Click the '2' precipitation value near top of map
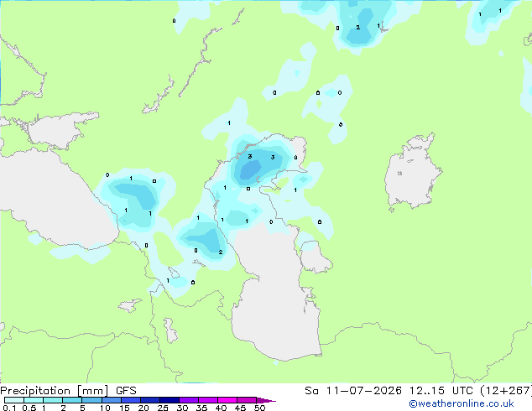The image size is (532, 411). [x=358, y=27]
